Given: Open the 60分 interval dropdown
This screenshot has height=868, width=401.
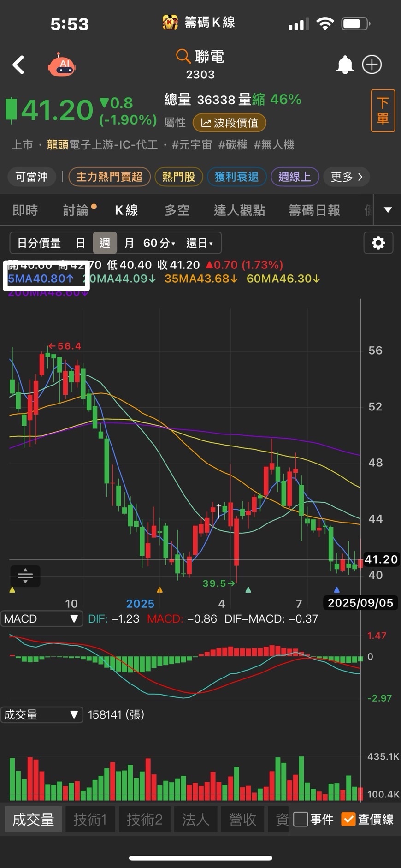Looking at the screenshot, I should click(x=159, y=243).
